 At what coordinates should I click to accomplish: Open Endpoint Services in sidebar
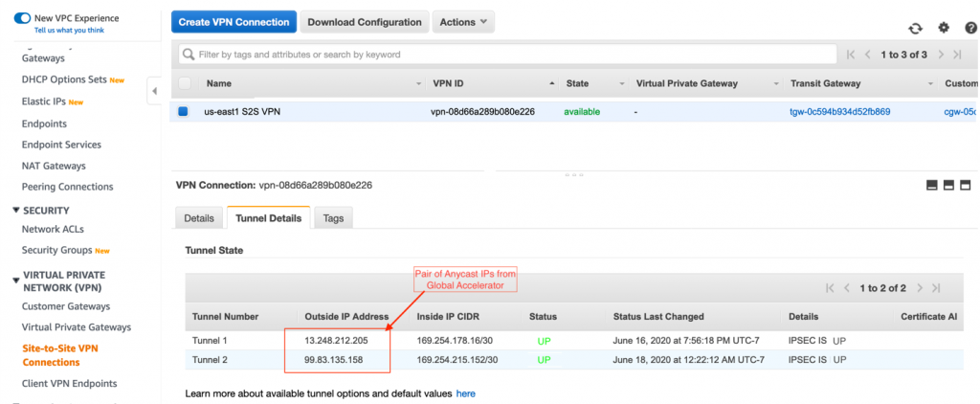61,145
